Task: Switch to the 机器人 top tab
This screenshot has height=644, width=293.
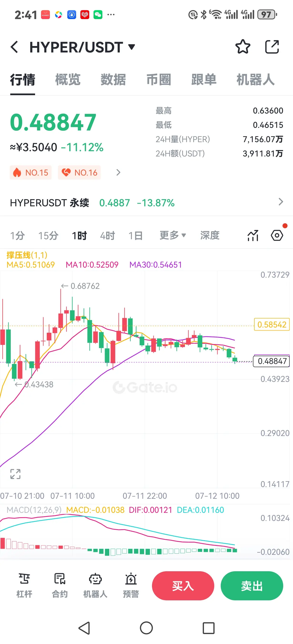Action: tap(256, 80)
